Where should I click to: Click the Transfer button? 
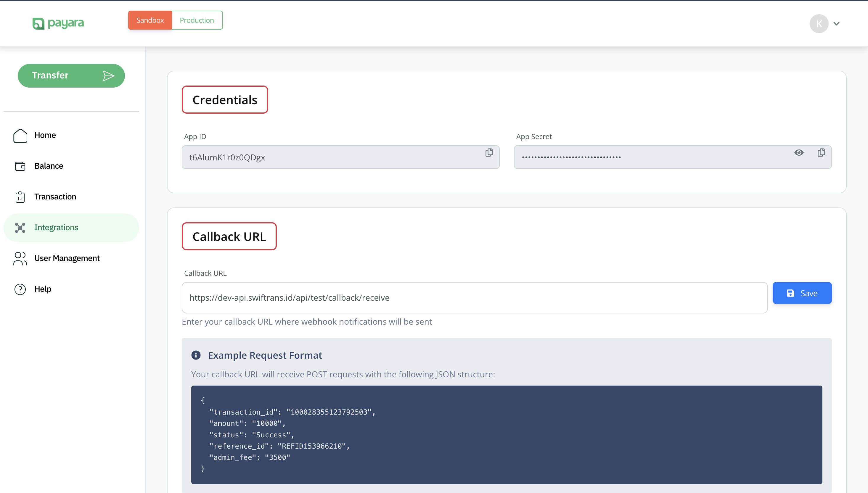pos(71,75)
